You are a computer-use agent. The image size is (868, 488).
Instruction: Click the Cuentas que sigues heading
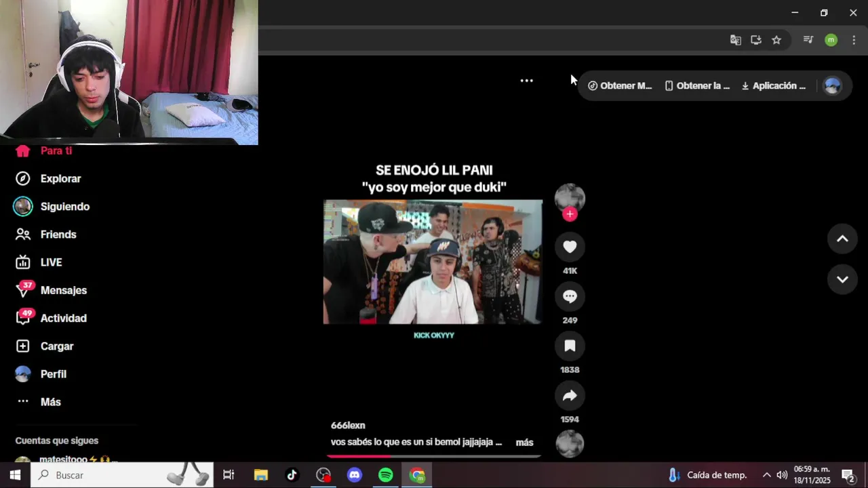(57, 441)
